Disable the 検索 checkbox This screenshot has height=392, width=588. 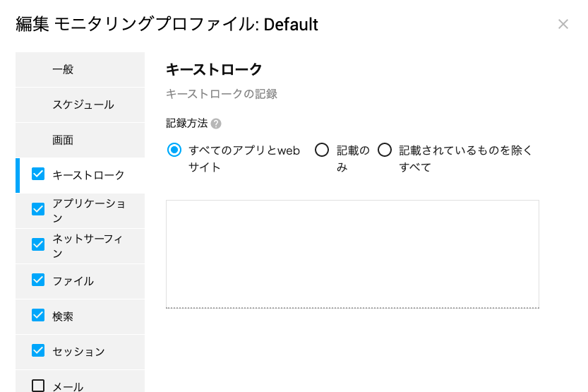[x=38, y=315]
